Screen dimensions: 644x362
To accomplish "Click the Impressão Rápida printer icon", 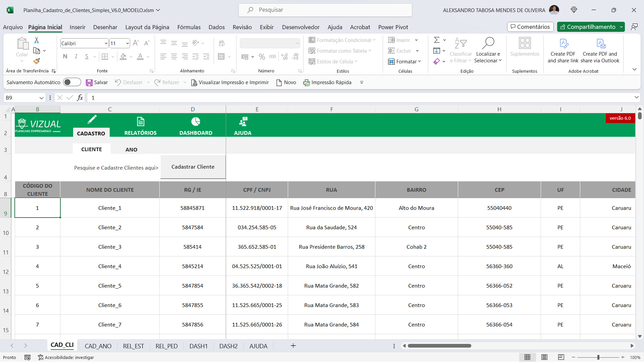I will [x=306, y=83].
